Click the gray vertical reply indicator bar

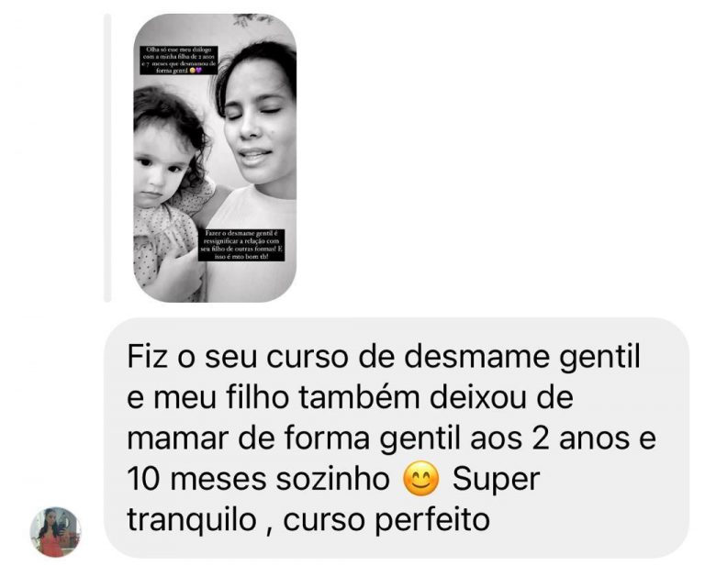[107, 158]
